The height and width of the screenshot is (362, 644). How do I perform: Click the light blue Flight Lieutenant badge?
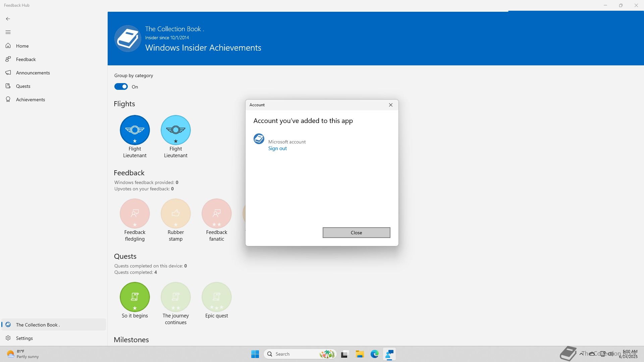point(176,130)
